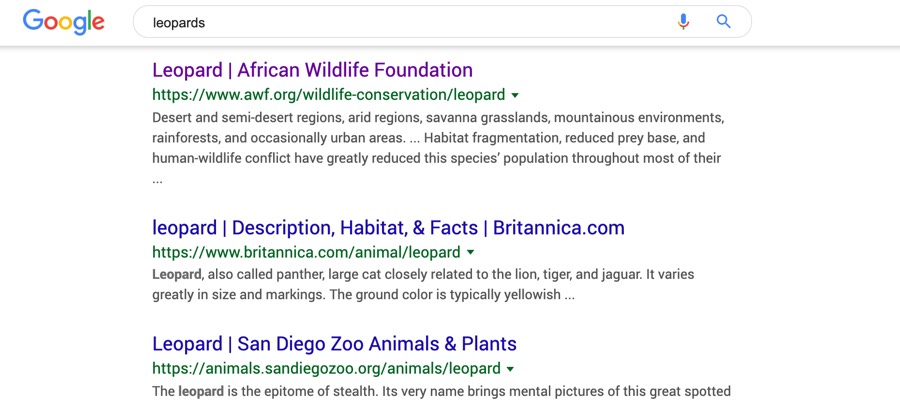
Task: Start voice search with microphone icon
Action: click(683, 21)
